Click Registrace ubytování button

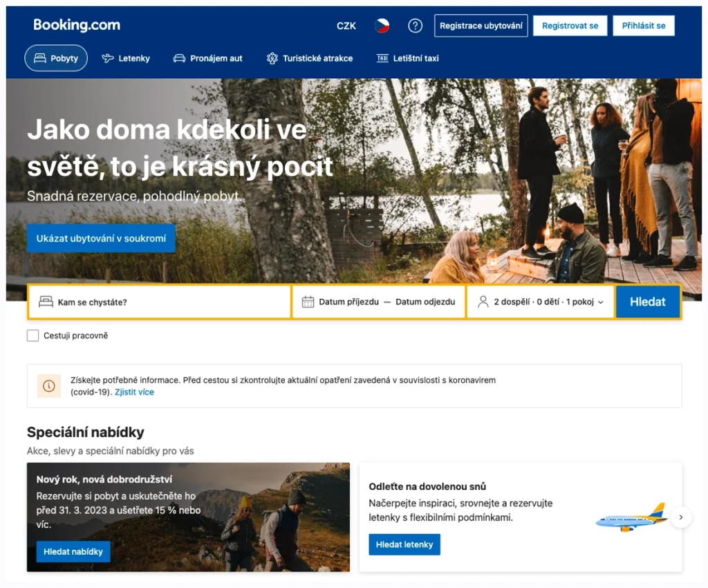click(481, 26)
